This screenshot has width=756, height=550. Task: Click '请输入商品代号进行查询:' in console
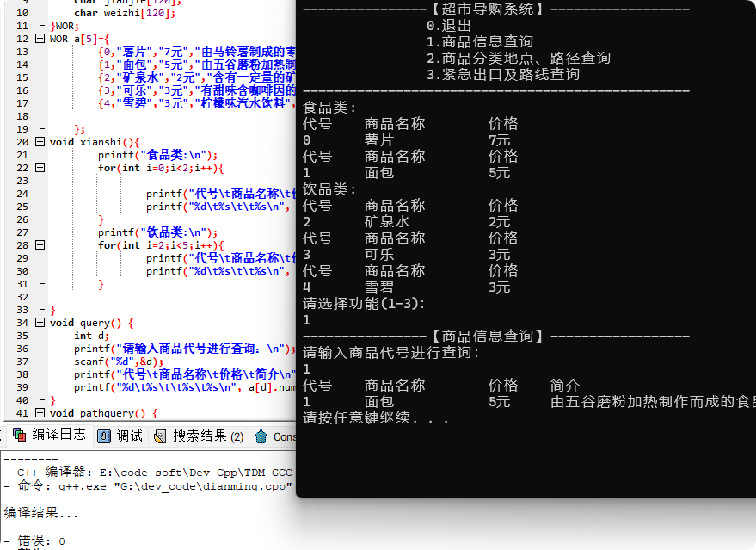tap(391, 352)
